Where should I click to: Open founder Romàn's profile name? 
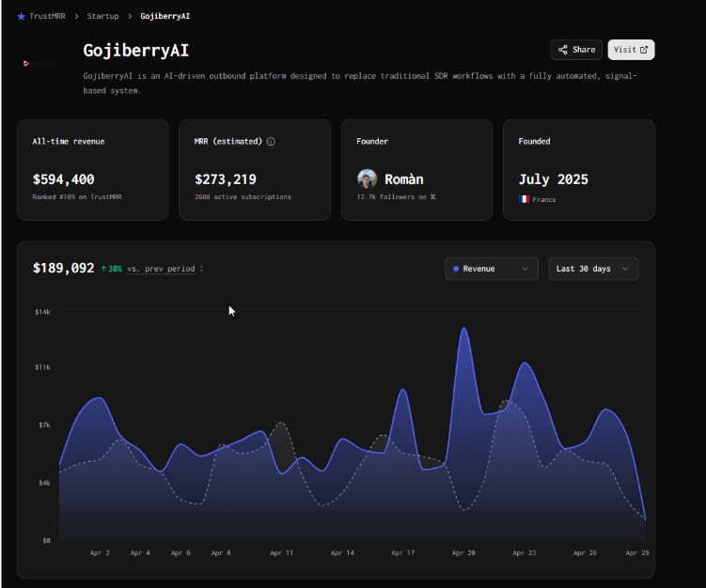click(x=404, y=179)
